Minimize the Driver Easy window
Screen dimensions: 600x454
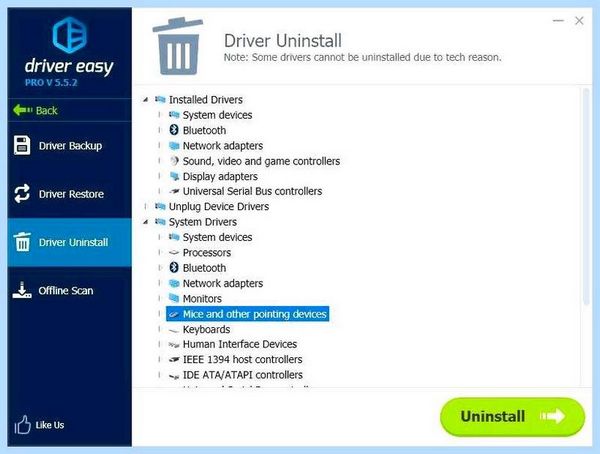pos(558,20)
